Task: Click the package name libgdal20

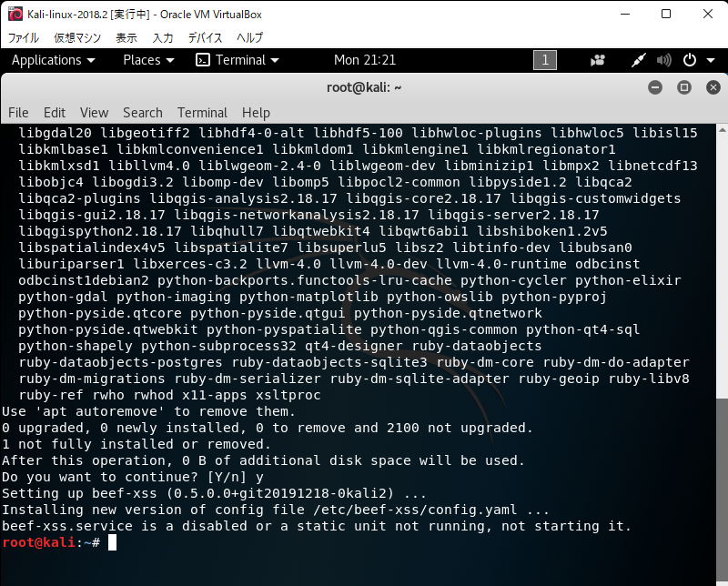Action: coord(56,133)
